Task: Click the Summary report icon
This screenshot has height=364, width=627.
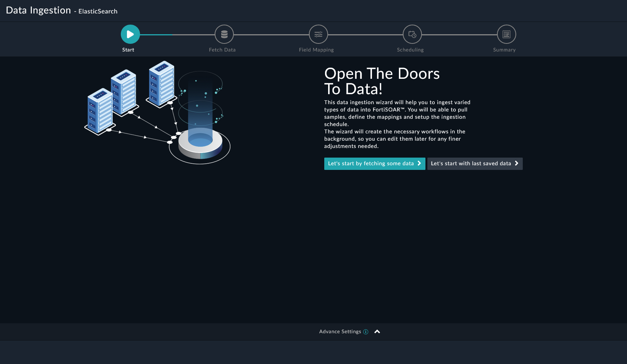Action: 506,35
